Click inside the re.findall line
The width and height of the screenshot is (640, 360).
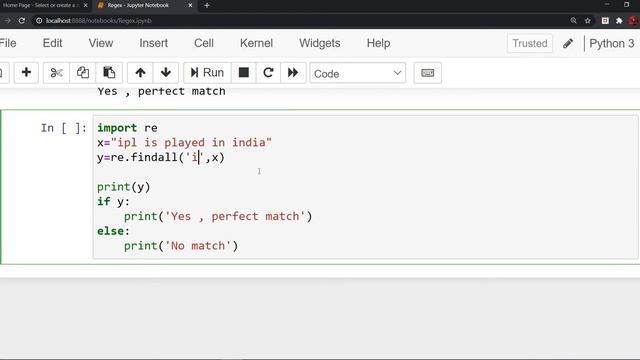point(161,158)
